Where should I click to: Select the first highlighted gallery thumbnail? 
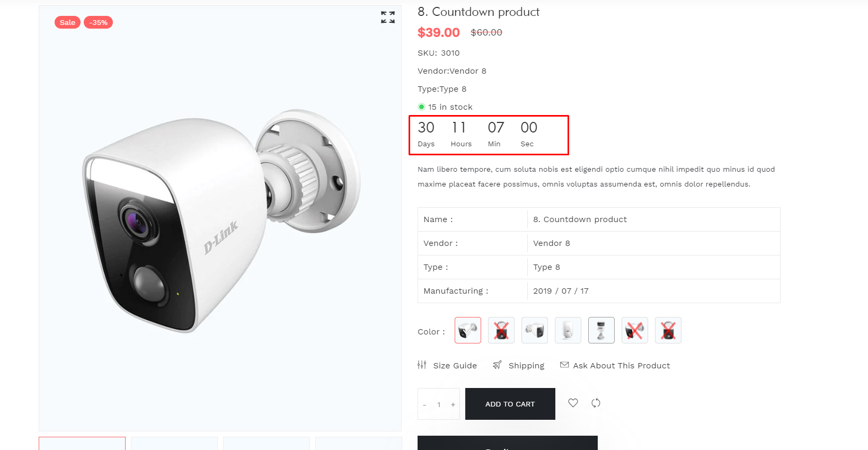click(x=82, y=444)
